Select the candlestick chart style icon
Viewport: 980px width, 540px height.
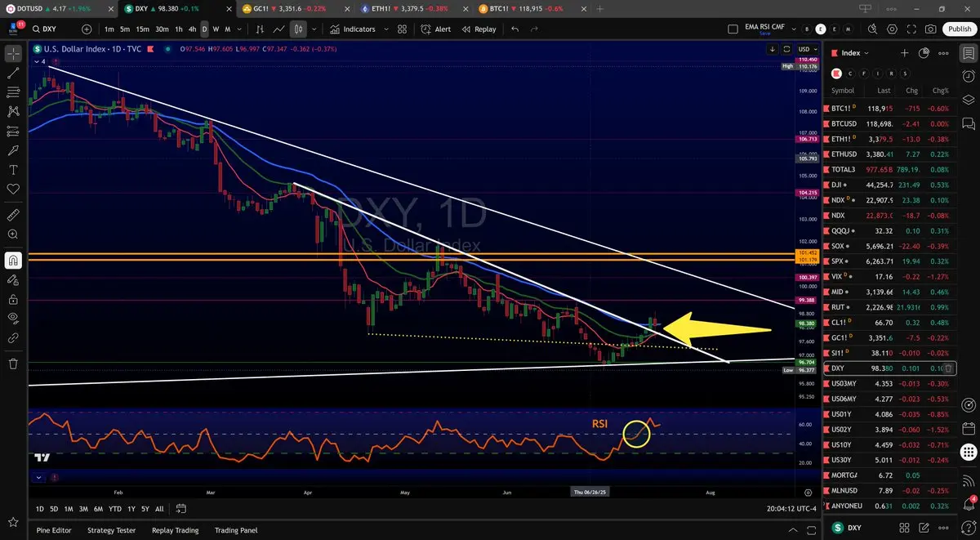point(299,29)
